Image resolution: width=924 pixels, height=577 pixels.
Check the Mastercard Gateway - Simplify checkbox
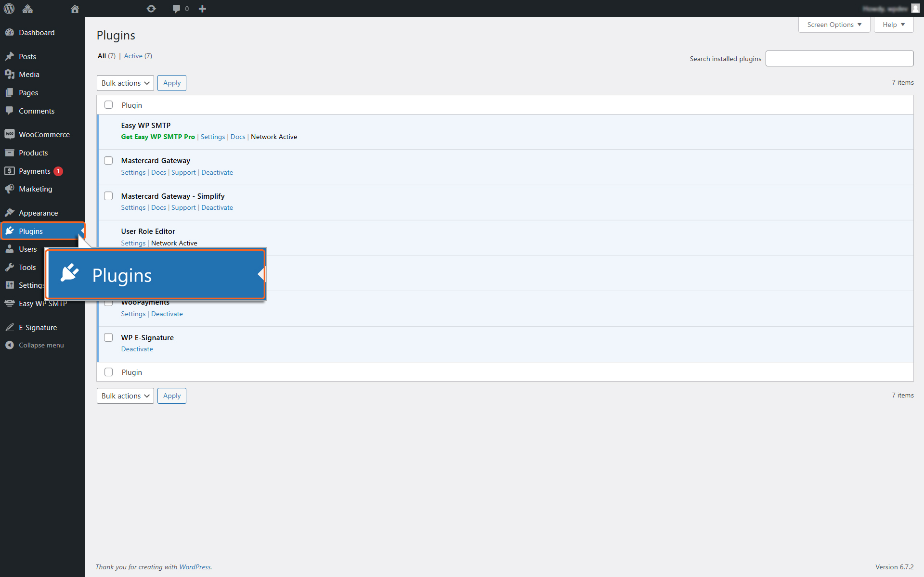point(108,196)
